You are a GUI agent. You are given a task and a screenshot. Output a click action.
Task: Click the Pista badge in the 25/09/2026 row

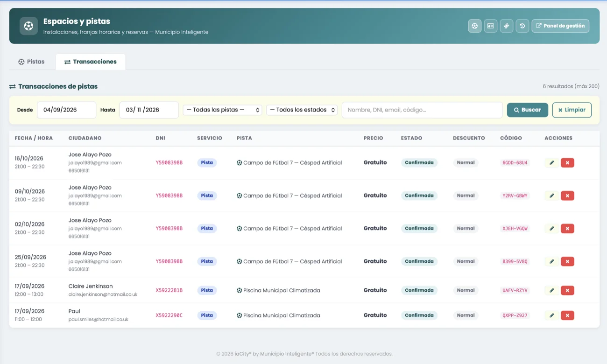[207, 261]
